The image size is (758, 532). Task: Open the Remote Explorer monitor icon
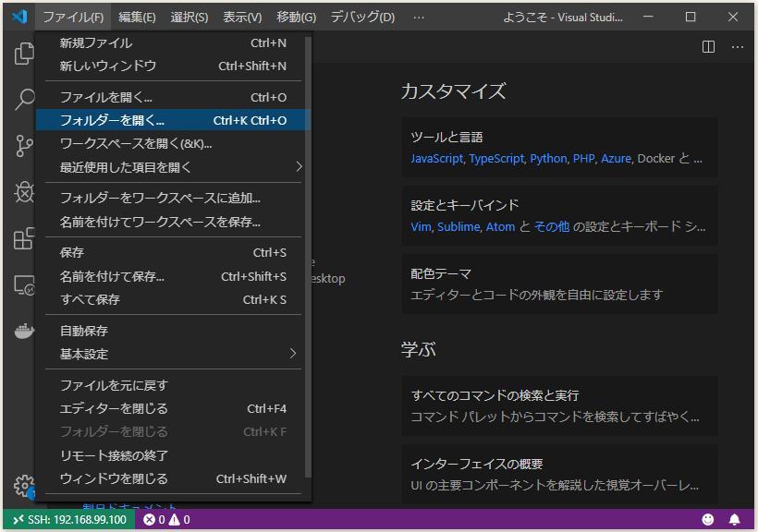(x=23, y=284)
